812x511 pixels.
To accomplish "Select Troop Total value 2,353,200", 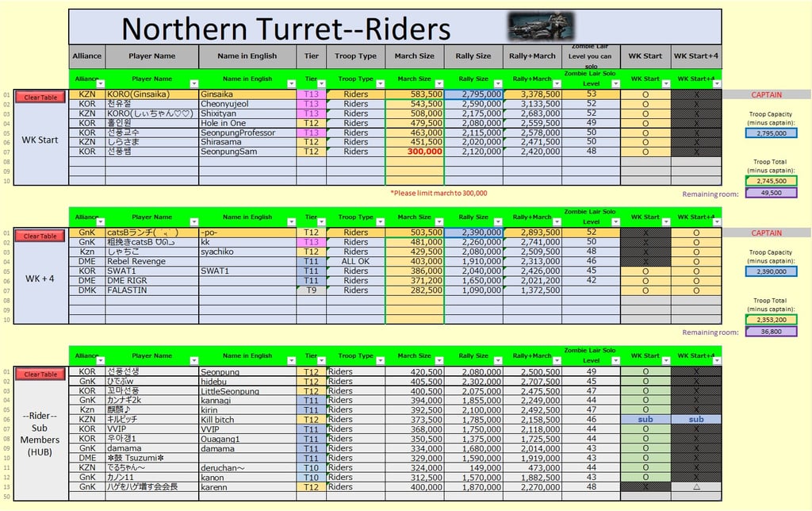I will (x=771, y=320).
